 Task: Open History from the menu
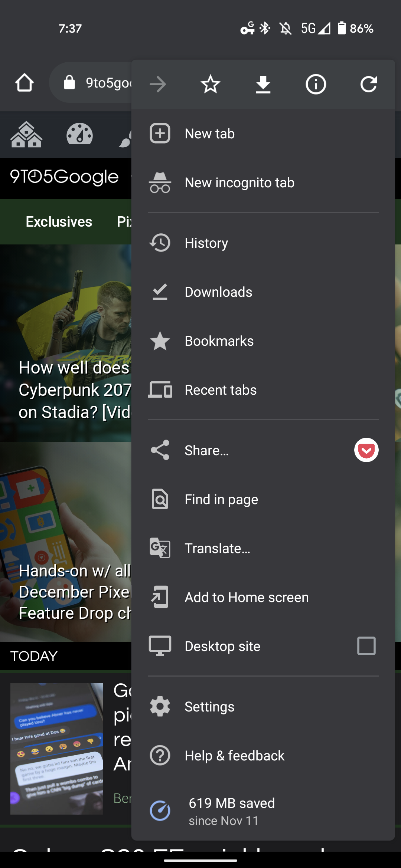coord(206,243)
